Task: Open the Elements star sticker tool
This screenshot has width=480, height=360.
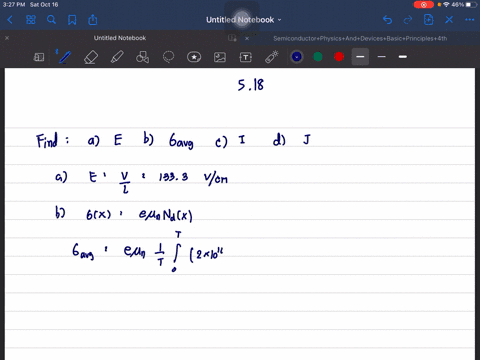Action: (x=194, y=57)
